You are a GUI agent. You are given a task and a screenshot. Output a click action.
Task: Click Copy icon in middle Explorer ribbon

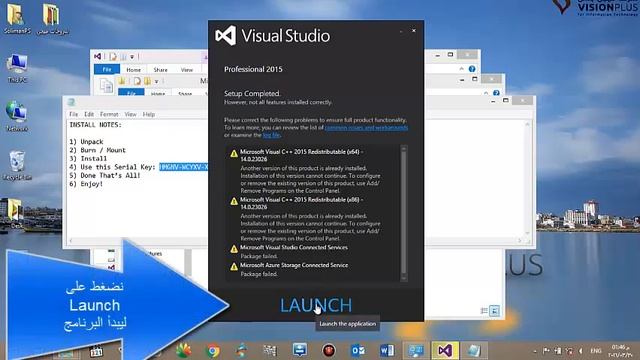point(106,86)
